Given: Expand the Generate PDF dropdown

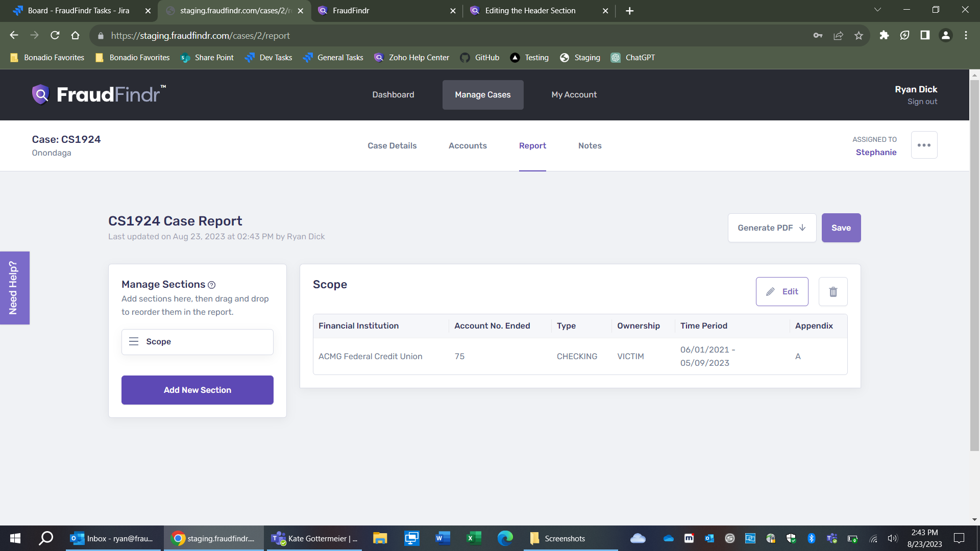Looking at the screenshot, I should (772, 228).
